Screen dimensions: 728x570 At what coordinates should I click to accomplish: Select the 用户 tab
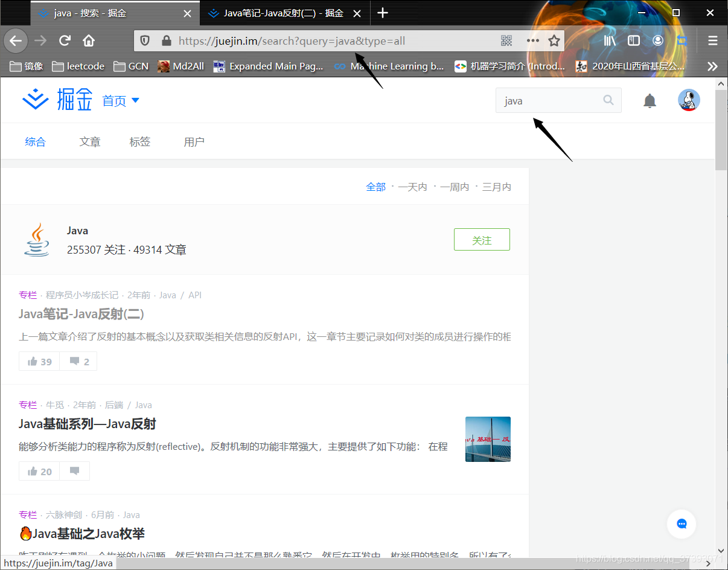coord(194,142)
